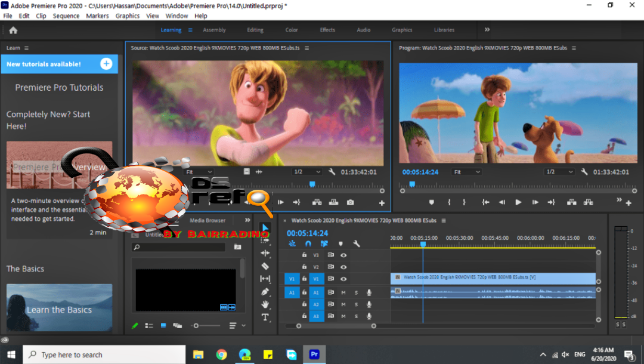This screenshot has width=644, height=364.
Task: Switch to the Effects workspace
Action: click(x=327, y=30)
